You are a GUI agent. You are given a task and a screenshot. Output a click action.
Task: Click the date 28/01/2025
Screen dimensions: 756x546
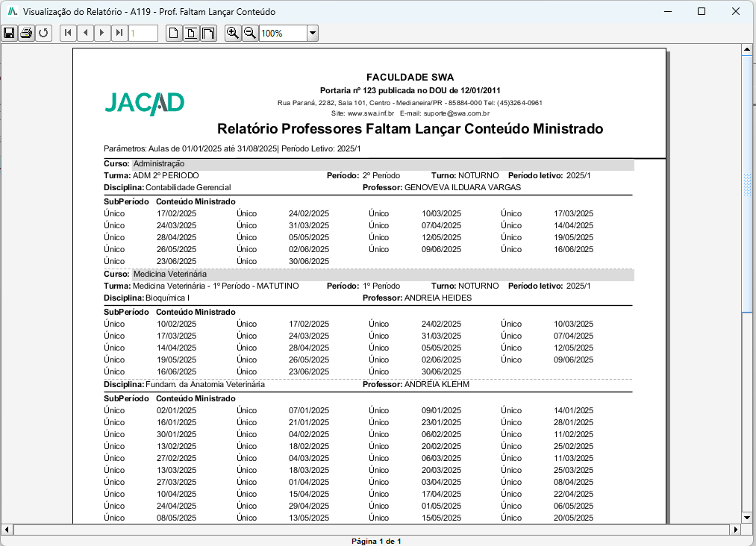point(573,423)
